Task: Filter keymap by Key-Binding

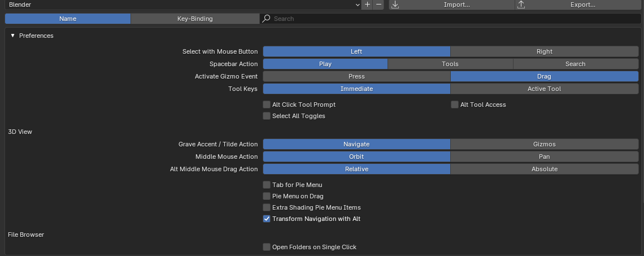Action: [195, 19]
